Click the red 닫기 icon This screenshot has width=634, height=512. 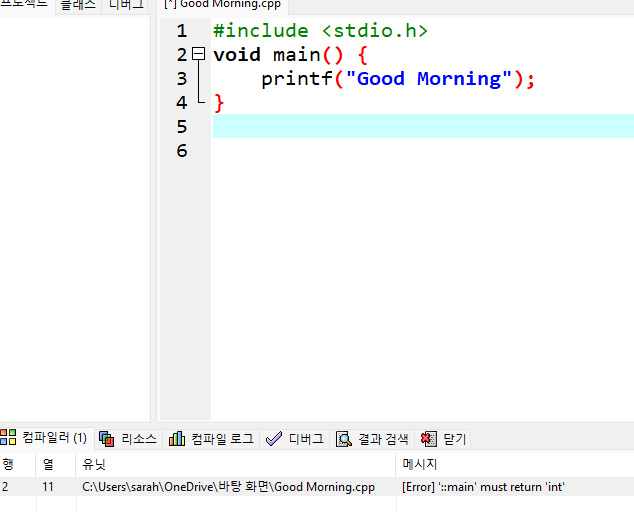[428, 438]
